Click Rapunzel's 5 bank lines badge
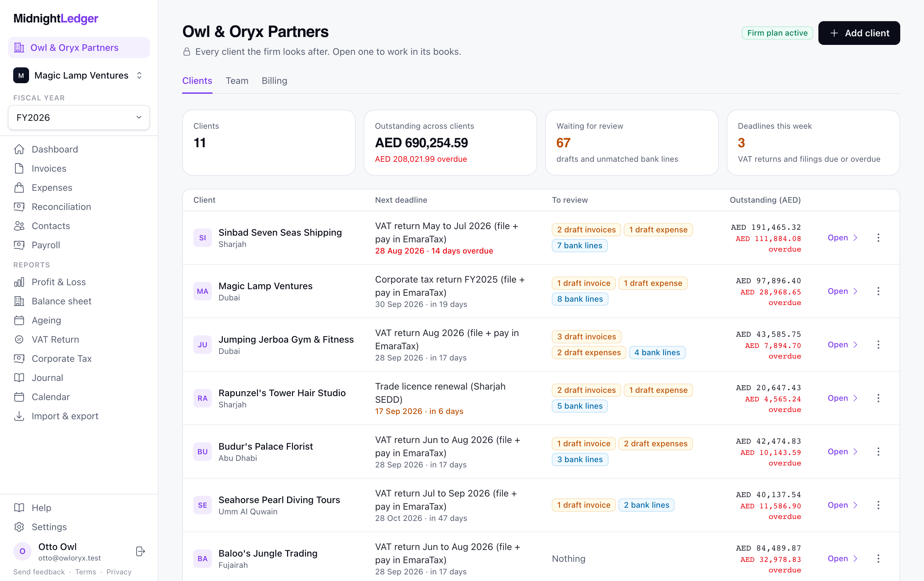Viewport: 924px width, 581px height. point(580,406)
